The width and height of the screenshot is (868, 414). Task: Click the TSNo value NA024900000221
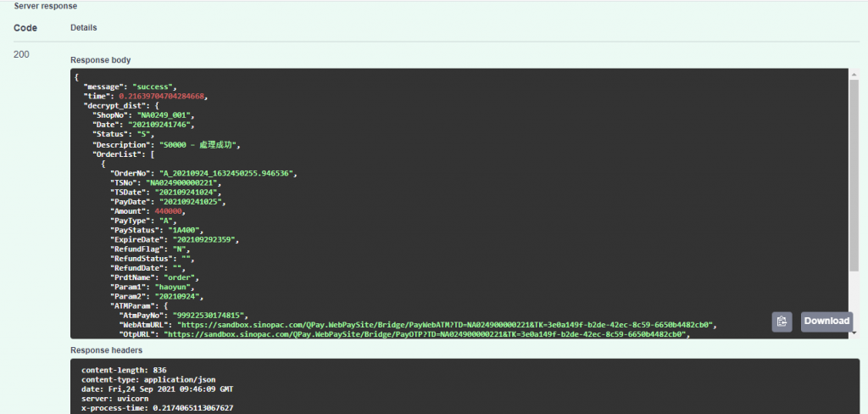(183, 183)
